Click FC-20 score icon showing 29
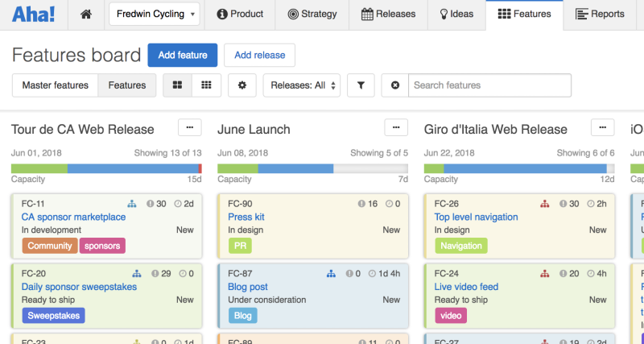 tap(155, 273)
